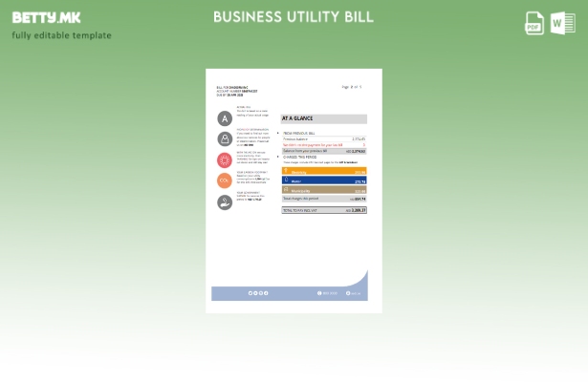Image resolution: width=588 pixels, height=382 pixels.
Task: Open the bill page preview thumbnail
Action: pos(294,191)
